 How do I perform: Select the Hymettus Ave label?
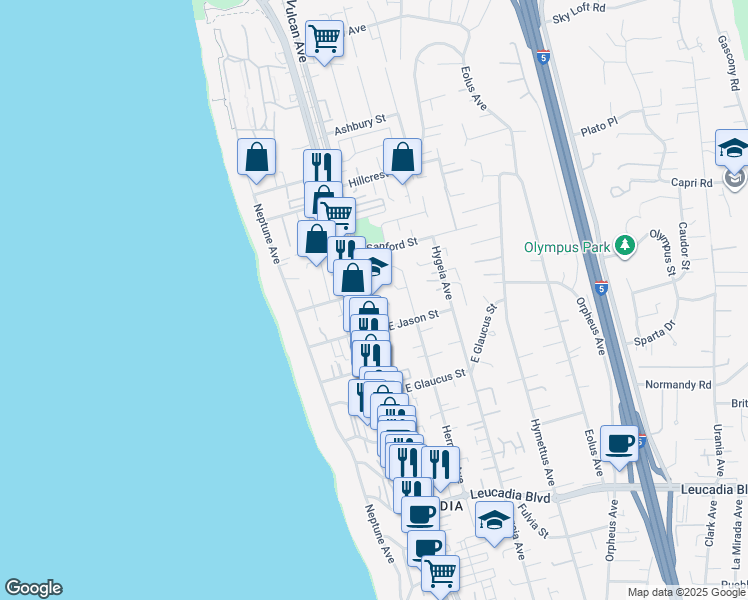click(542, 452)
